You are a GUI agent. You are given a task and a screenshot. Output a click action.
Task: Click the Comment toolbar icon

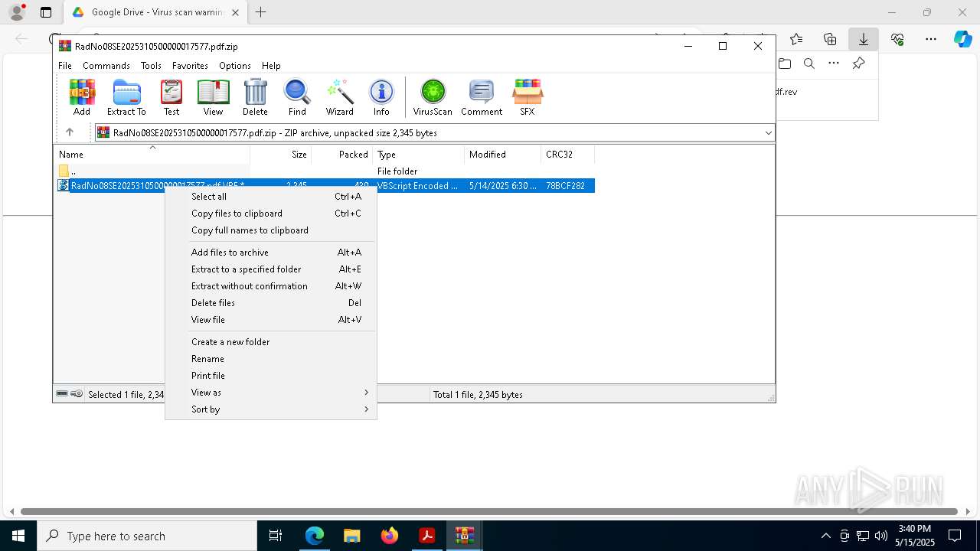[482, 97]
